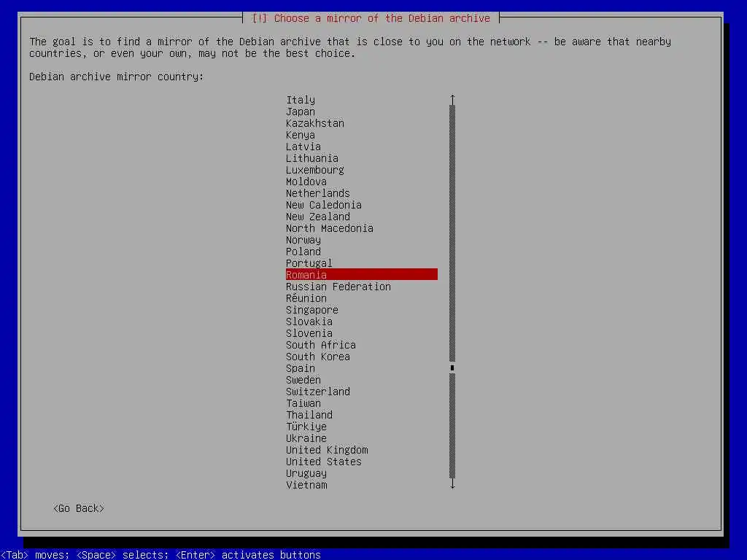Screen dimensions: 747x560
Task: Choose Vietnam at the list bottom
Action: coord(306,485)
